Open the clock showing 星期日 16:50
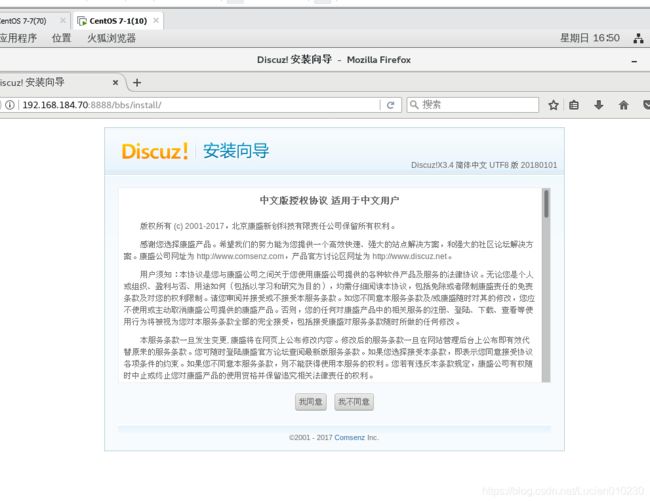The height and width of the screenshot is (503, 650). tap(589, 38)
